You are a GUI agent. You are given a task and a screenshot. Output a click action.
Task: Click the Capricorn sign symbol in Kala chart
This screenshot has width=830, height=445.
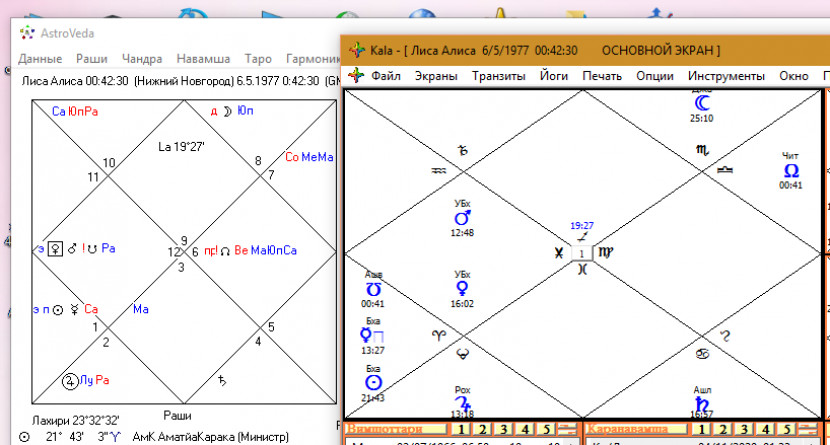coord(463,151)
